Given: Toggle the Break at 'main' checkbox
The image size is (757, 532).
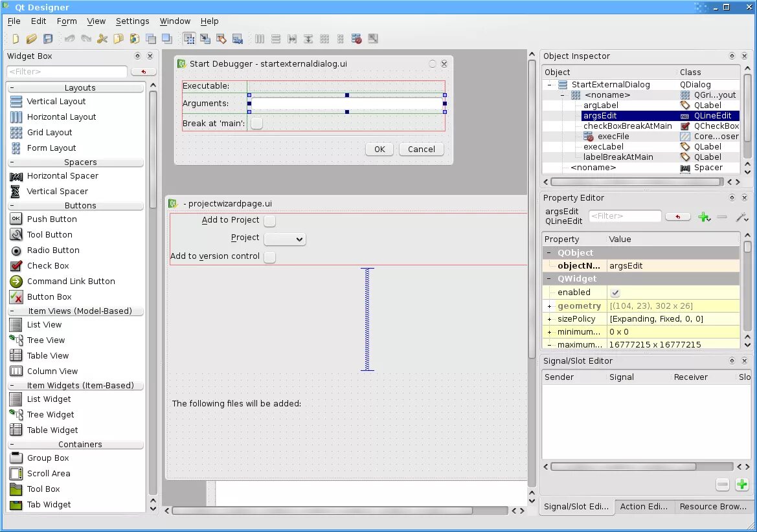Looking at the screenshot, I should tap(257, 124).
